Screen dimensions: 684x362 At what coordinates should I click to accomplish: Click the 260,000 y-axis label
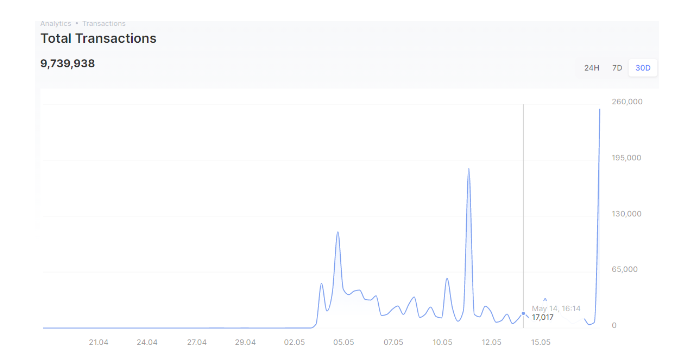click(627, 102)
